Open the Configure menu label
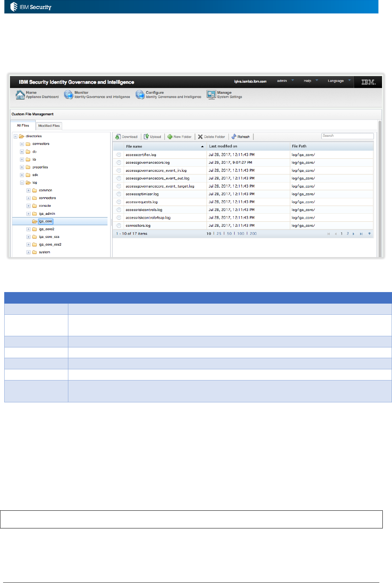 [174, 95]
